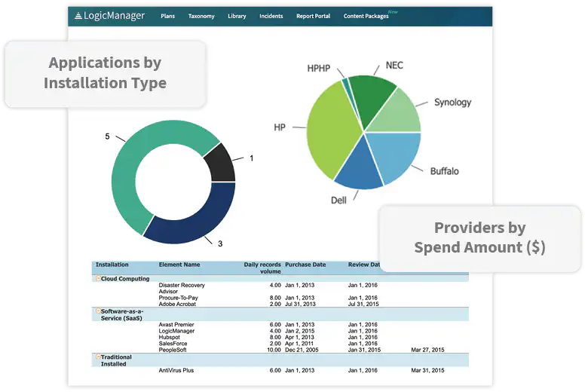Collapse the Traditional Installed group

tap(98, 357)
